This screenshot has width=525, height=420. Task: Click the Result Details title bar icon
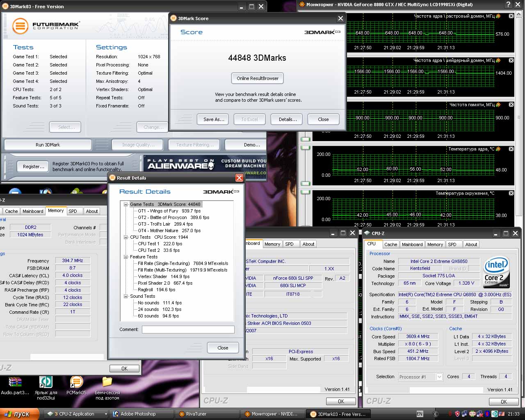[x=112, y=178]
